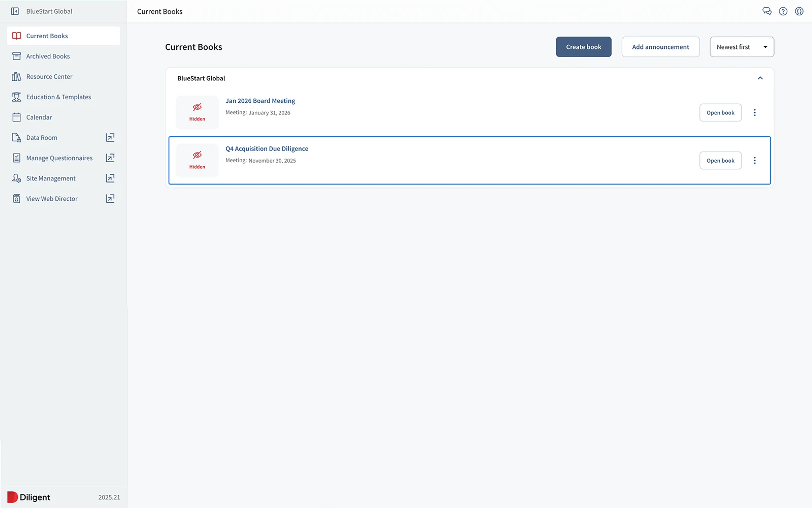812x508 pixels.
Task: Click the Current Books top bar title
Action: 160,11
